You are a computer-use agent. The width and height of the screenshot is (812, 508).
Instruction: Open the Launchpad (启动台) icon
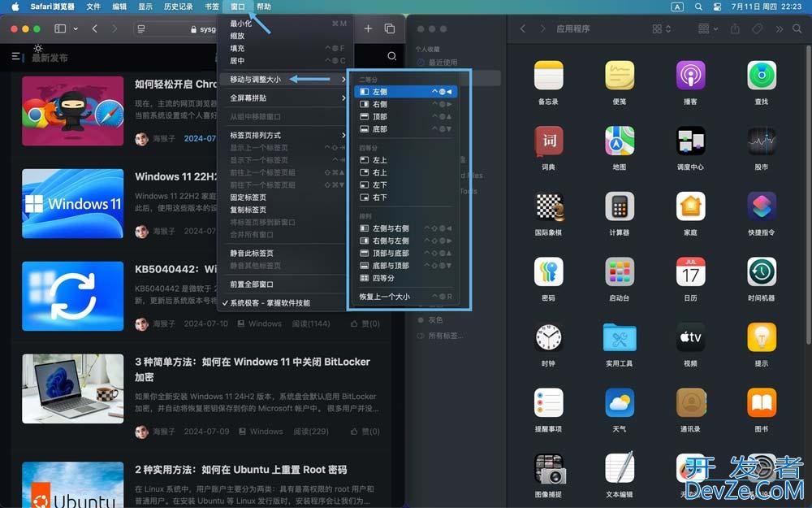pyautogui.click(x=620, y=271)
